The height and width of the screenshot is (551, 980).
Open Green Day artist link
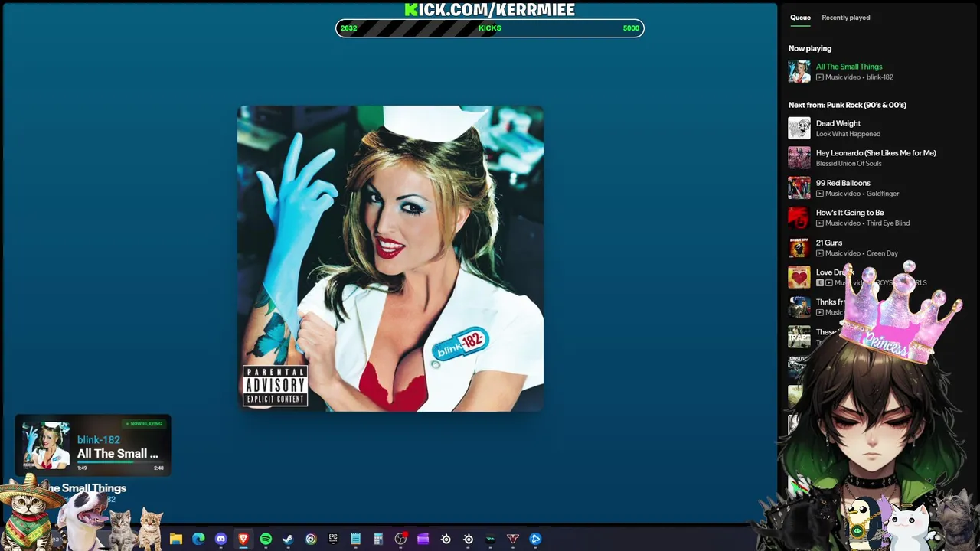coord(882,253)
